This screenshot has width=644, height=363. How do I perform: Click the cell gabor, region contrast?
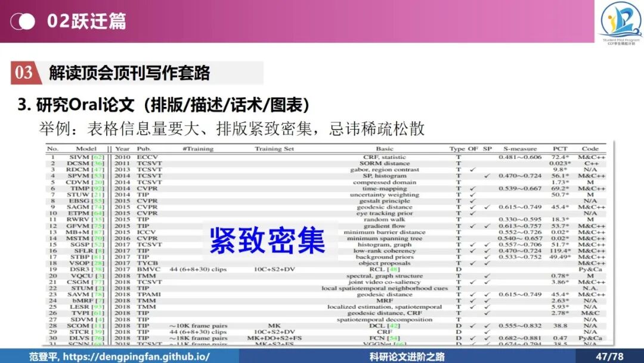point(385,170)
